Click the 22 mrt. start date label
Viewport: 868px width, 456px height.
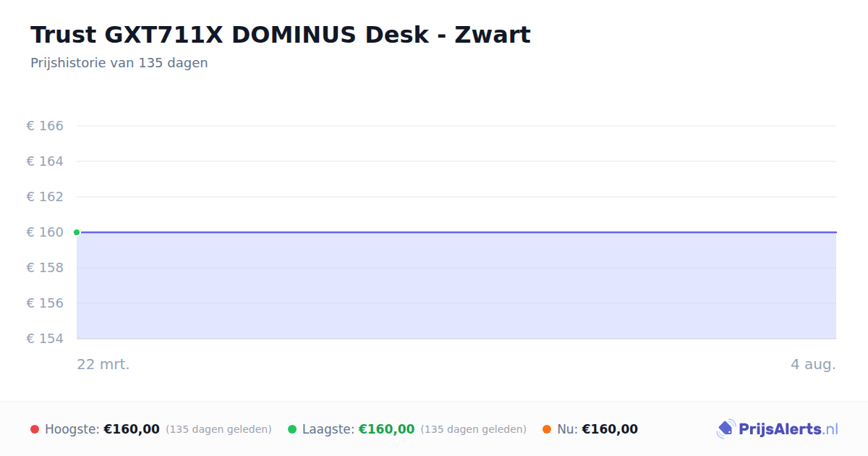pyautogui.click(x=103, y=364)
